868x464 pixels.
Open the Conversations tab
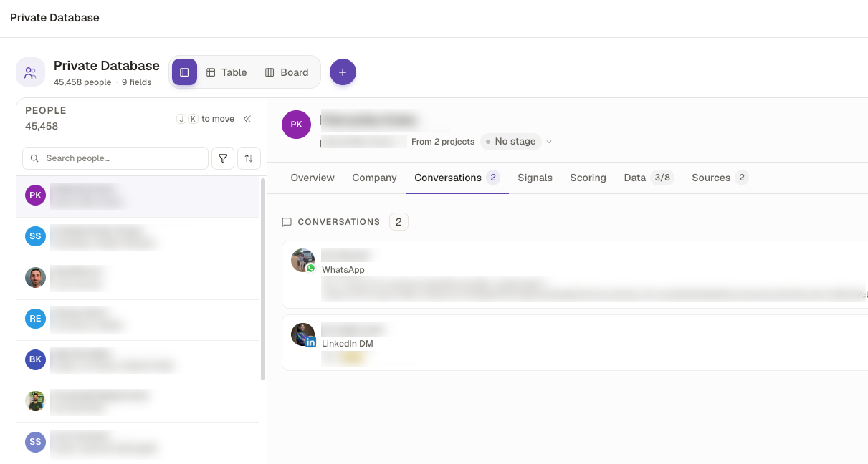coord(457,178)
